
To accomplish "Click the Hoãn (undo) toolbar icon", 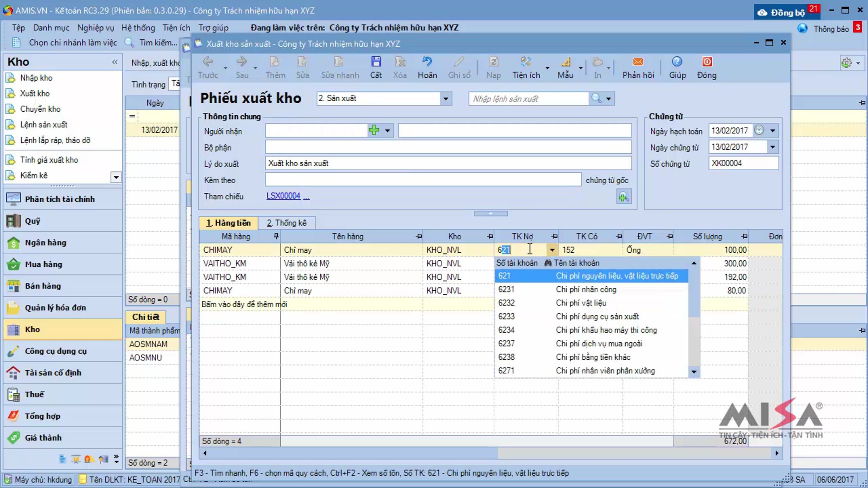I will (x=427, y=62).
